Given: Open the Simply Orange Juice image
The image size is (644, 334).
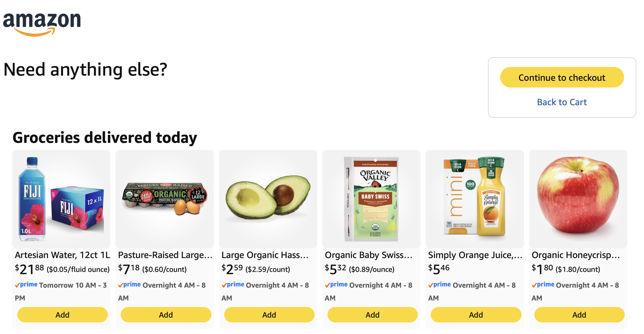Looking at the screenshot, I should (x=475, y=199).
